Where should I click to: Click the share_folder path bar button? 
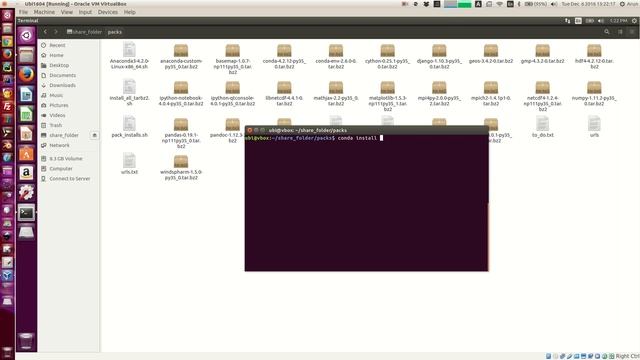(x=84, y=32)
